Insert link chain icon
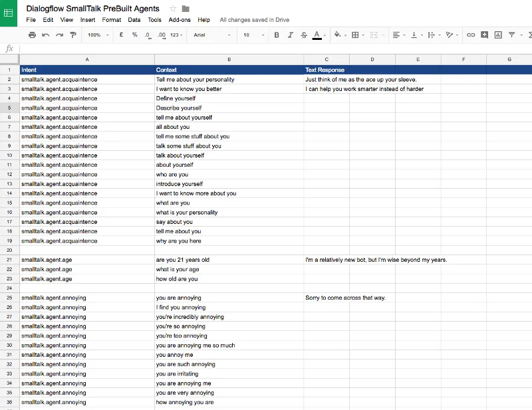This screenshot has width=532, height=410. (471, 35)
